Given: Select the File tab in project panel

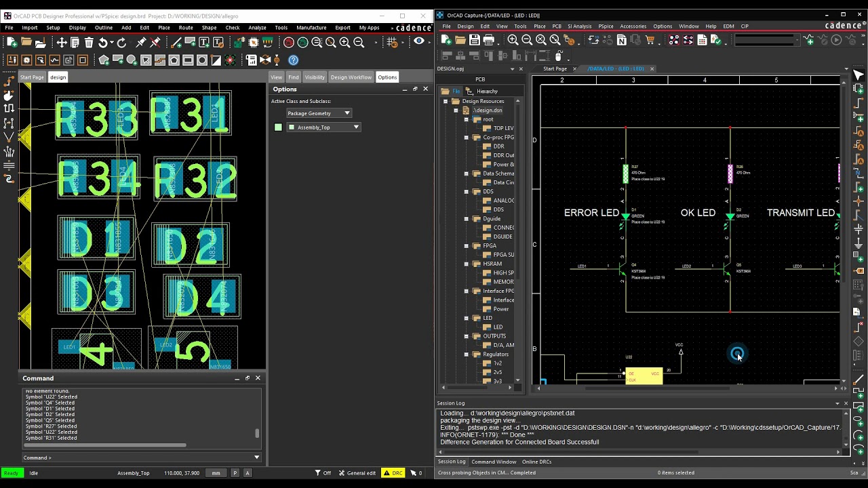Looking at the screenshot, I should (452, 91).
